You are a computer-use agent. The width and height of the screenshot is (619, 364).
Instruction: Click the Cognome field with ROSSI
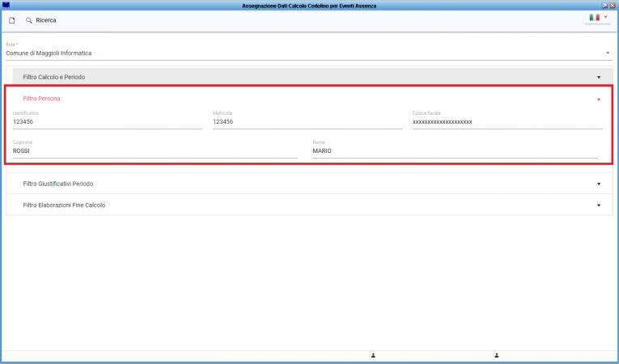[155, 150]
